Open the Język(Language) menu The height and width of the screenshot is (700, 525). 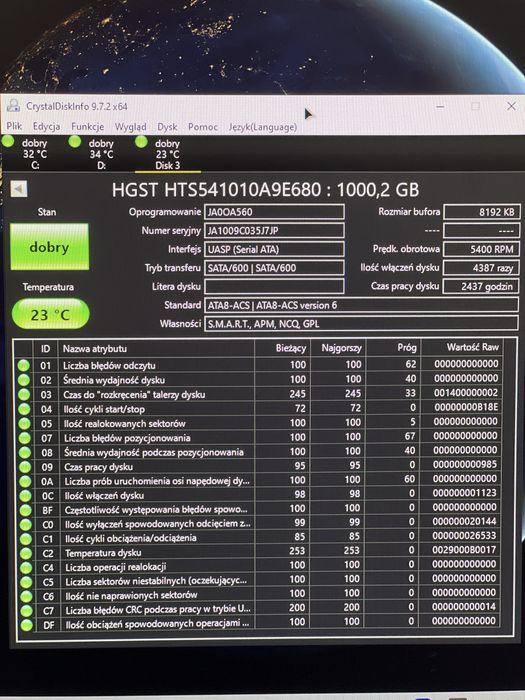(x=262, y=127)
